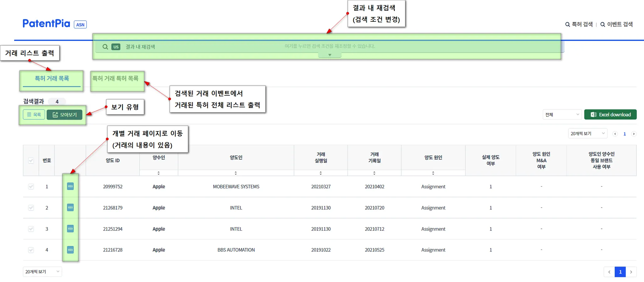The width and height of the screenshot is (644, 282).
Task: Click the 양도 원인 M&A 여부 column header
Action: click(x=541, y=160)
